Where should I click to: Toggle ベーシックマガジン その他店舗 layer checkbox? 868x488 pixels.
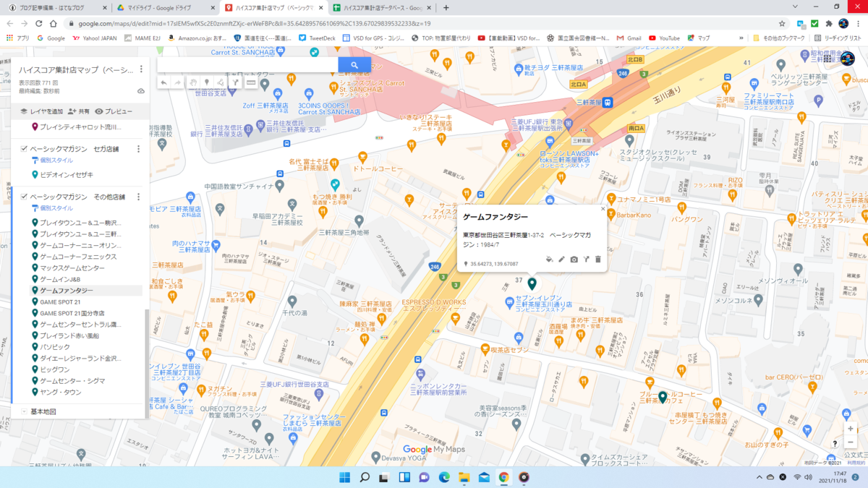[x=24, y=197]
